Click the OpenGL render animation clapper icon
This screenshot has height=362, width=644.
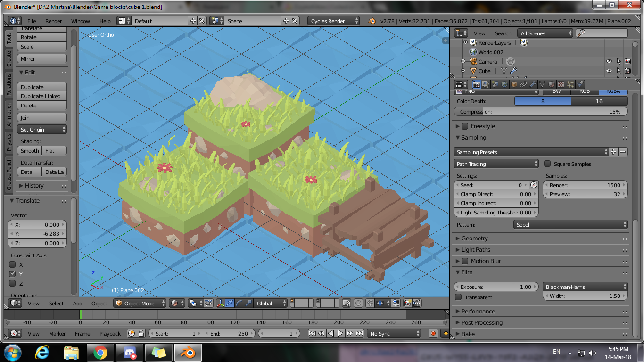(x=417, y=304)
